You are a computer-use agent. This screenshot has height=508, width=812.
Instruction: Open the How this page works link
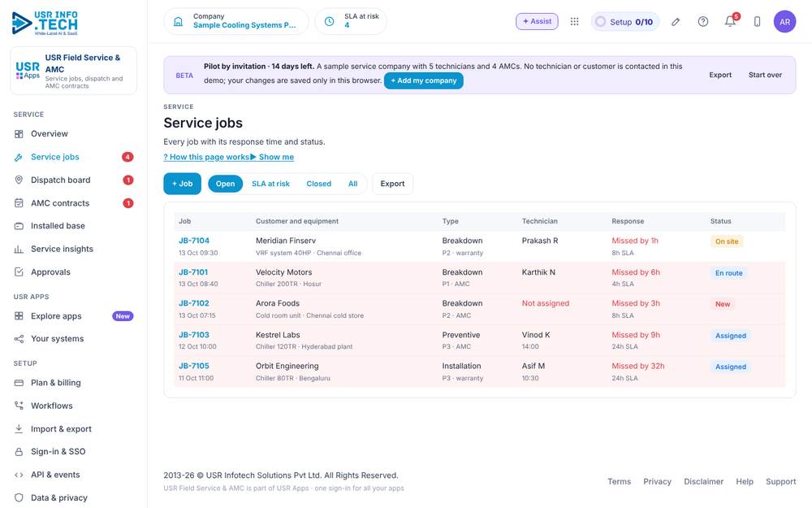206,157
